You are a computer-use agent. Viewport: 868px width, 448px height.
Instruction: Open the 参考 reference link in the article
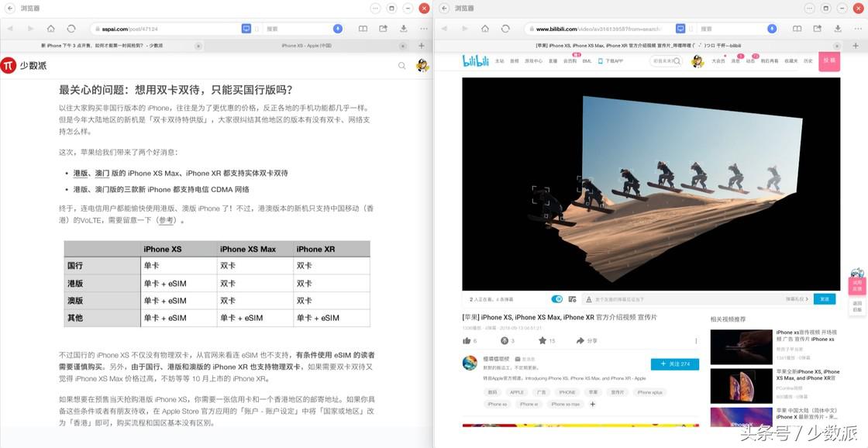[167, 220]
